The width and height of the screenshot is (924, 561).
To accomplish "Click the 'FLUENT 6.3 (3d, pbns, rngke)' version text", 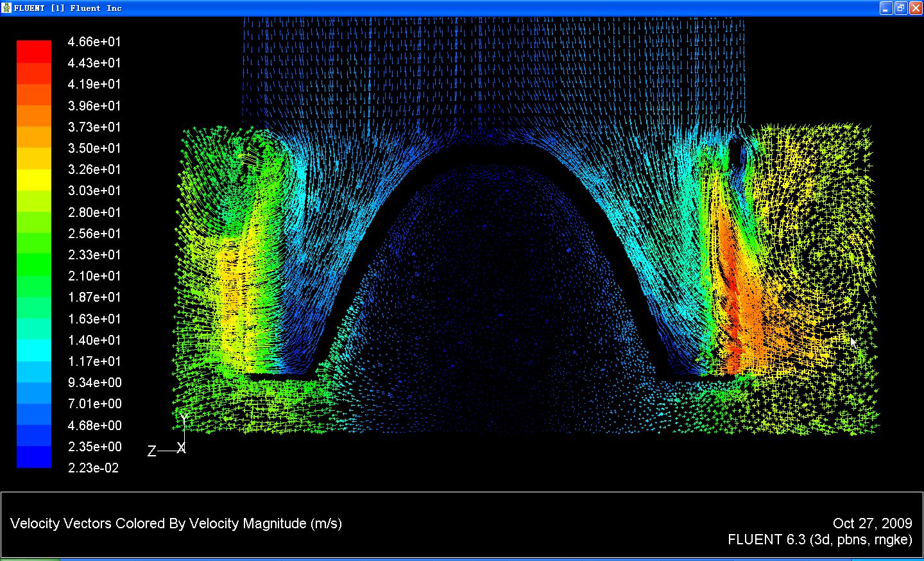I will pos(820,540).
